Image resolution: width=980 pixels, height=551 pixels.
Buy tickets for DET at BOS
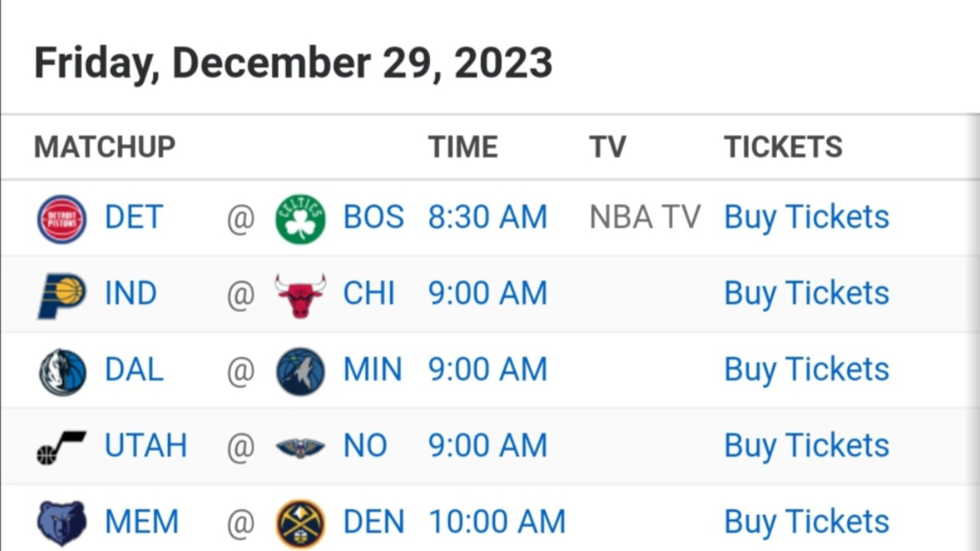pyautogui.click(x=806, y=218)
